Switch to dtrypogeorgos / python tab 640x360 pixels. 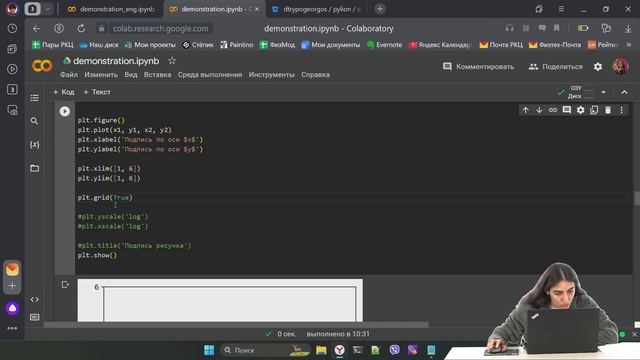(317, 9)
